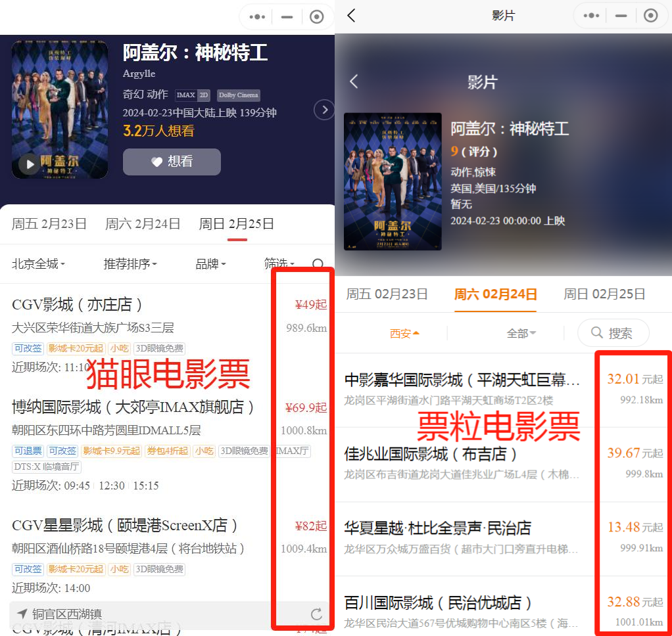Go back using top arrow in Piaoli header
Image resolution: width=672 pixels, height=636 pixels.
tap(351, 16)
